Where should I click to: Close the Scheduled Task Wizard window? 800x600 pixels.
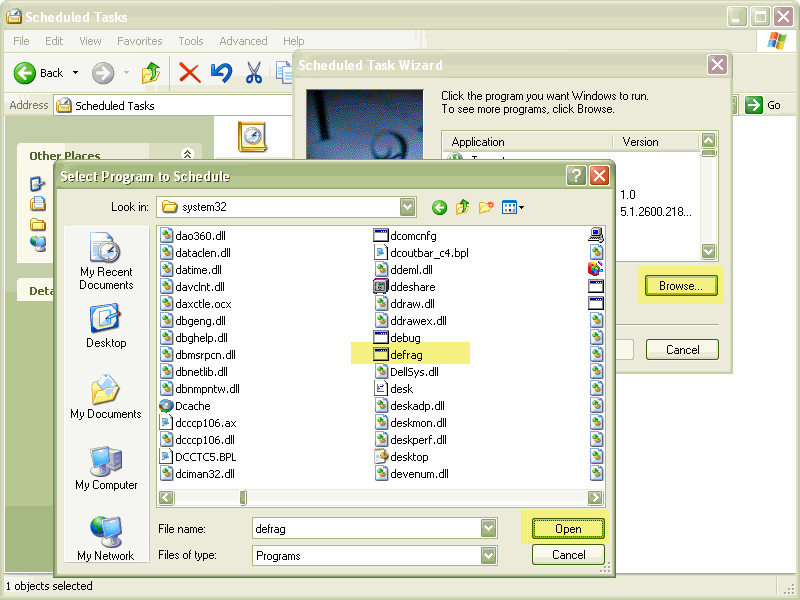pos(717,65)
